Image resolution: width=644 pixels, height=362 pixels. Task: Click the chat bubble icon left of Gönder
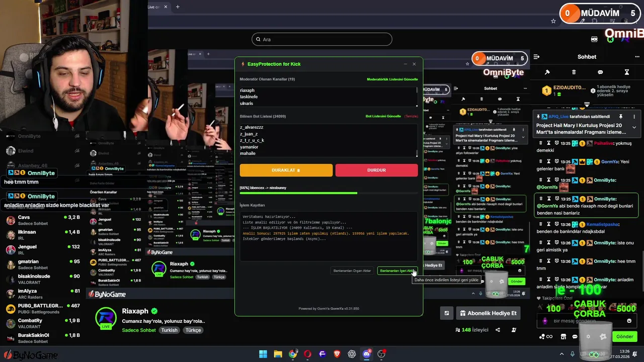(x=575, y=336)
